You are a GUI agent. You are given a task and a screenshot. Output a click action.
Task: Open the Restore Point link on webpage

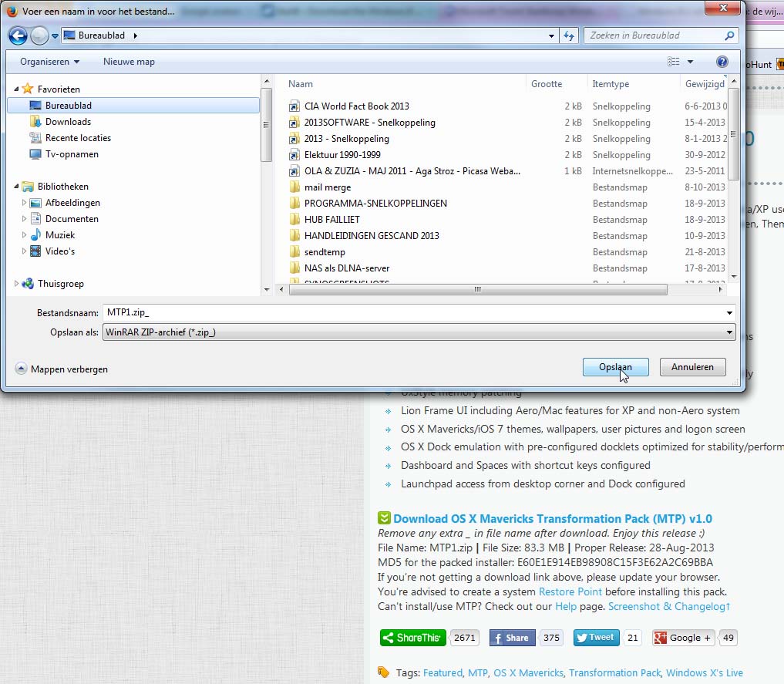coord(570,591)
